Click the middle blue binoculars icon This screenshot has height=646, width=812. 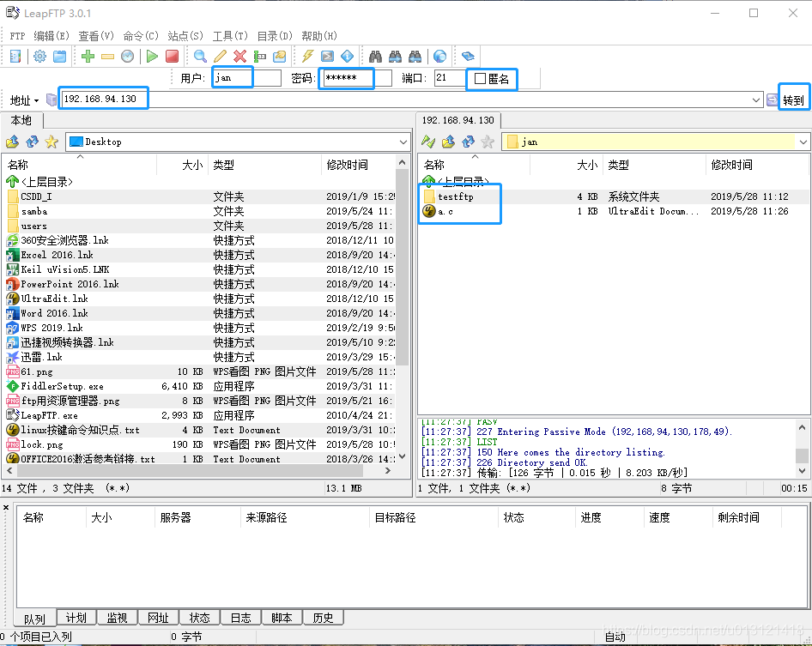pyautogui.click(x=395, y=56)
